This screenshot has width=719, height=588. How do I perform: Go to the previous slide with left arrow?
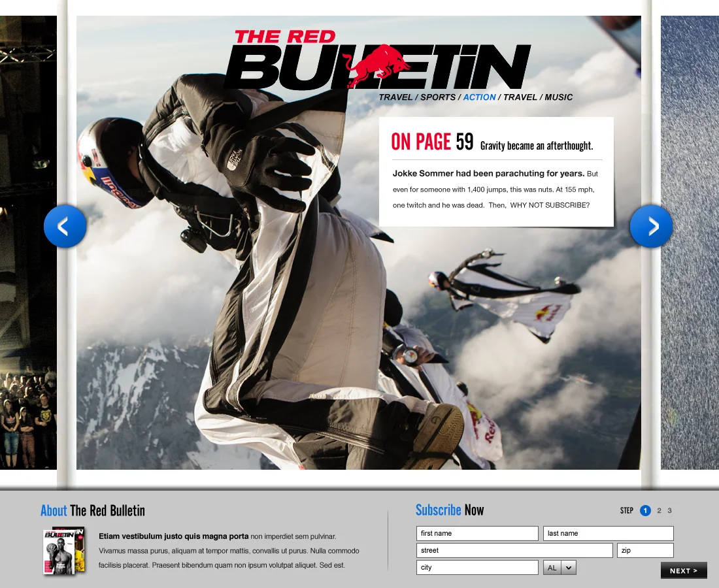pos(65,226)
